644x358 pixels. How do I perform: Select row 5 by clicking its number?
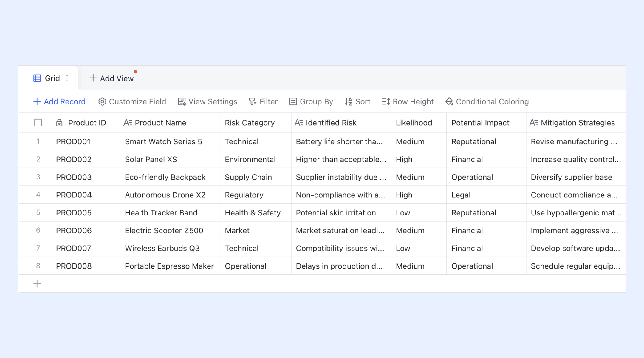click(x=38, y=212)
